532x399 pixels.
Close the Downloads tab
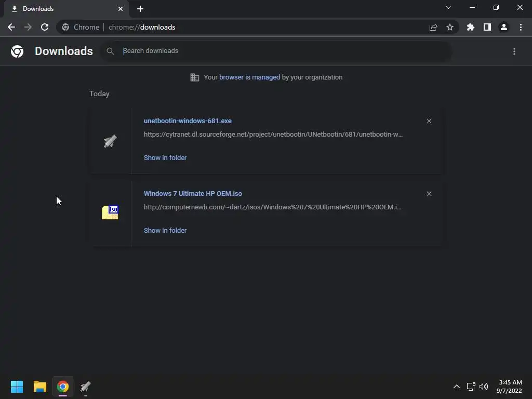click(x=121, y=9)
